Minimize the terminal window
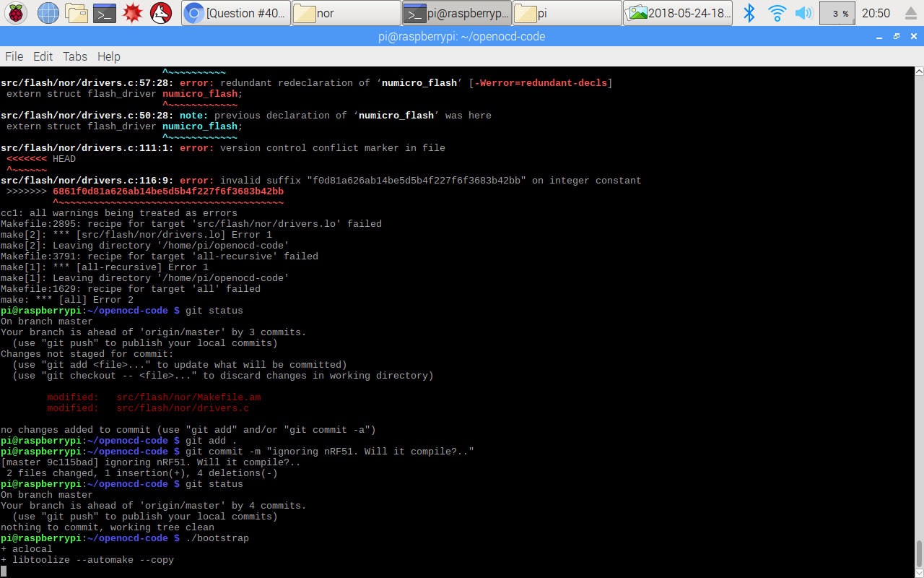 click(x=879, y=36)
